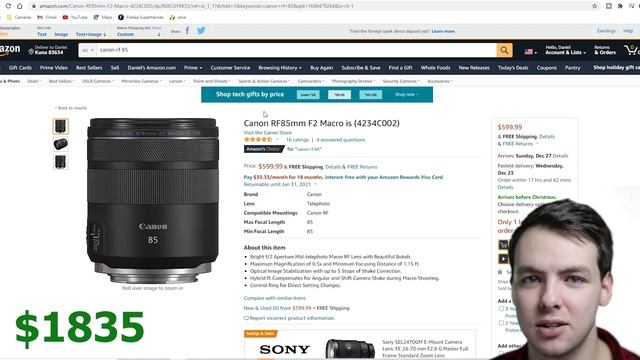Open the Custom native shopping ads dropdown
This screenshot has width=640, height=360.
138,34
